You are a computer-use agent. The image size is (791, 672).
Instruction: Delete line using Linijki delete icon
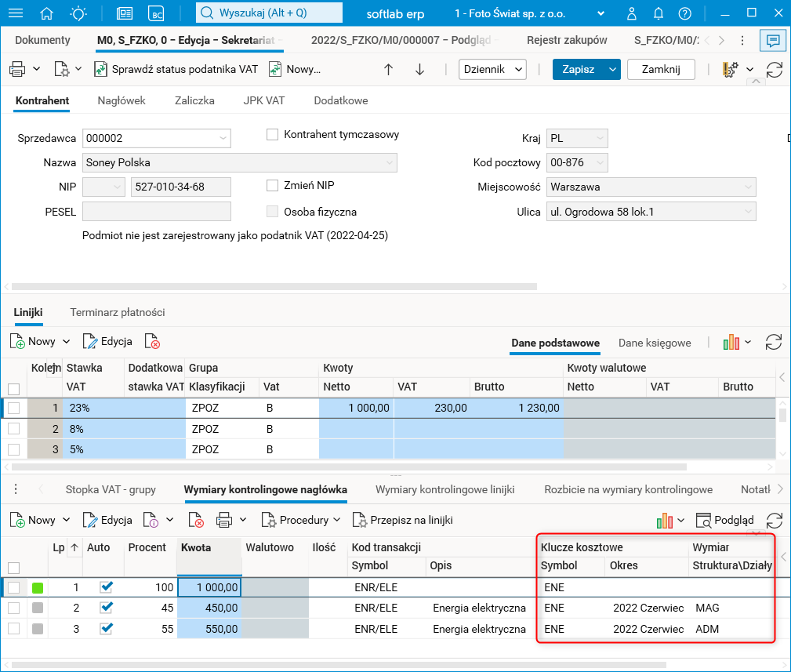click(152, 342)
